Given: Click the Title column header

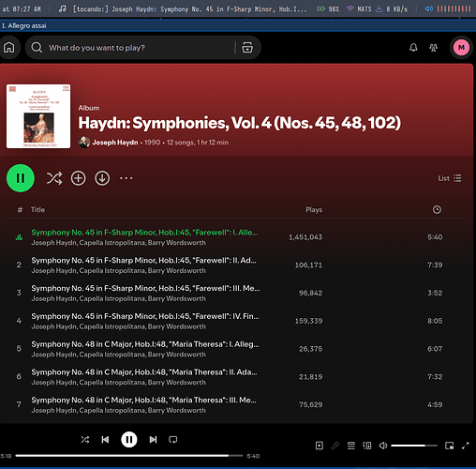Looking at the screenshot, I should pyautogui.click(x=37, y=210).
